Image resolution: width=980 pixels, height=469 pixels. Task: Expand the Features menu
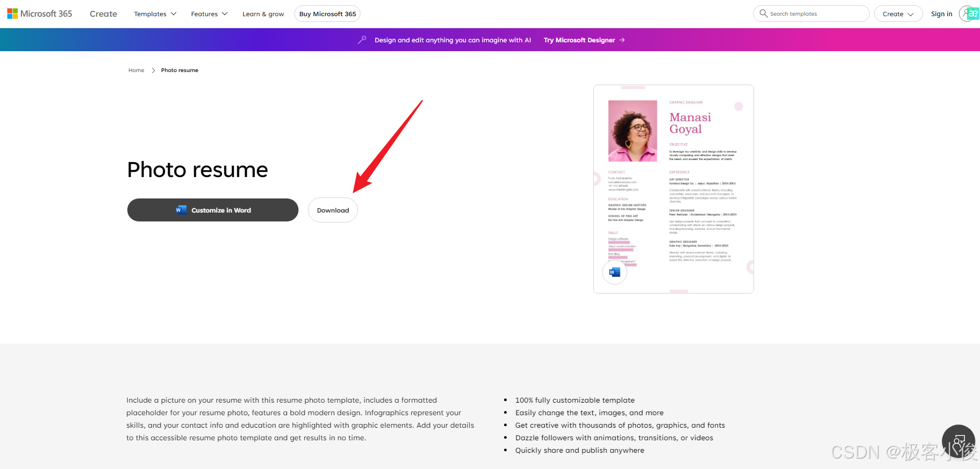(x=209, y=14)
